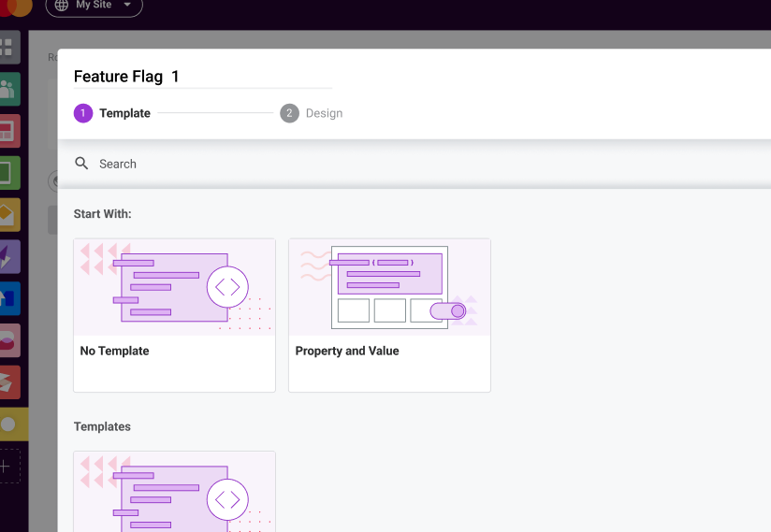Choose the Property and Value card
Image resolution: width=771 pixels, height=532 pixels.
[389, 315]
